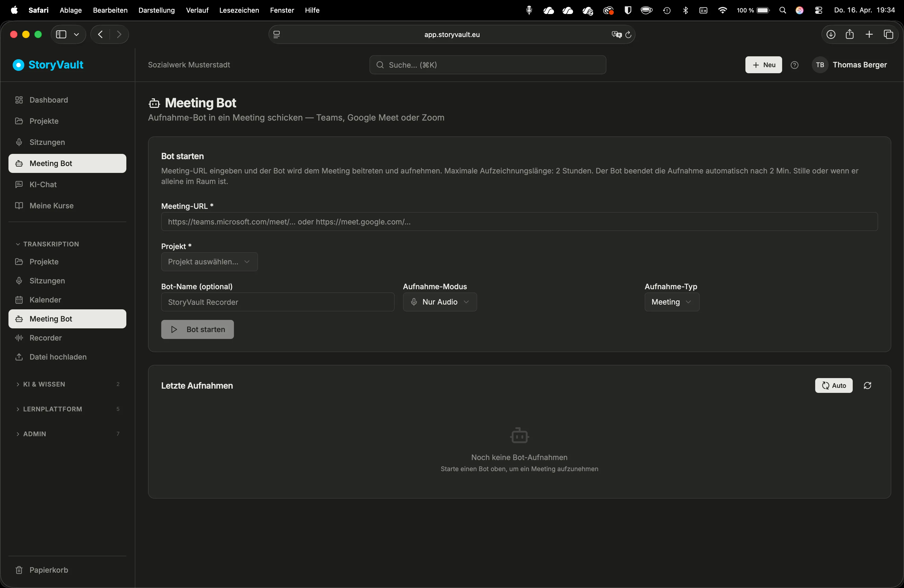
Task: Click the Bot starten button
Action: point(197,329)
